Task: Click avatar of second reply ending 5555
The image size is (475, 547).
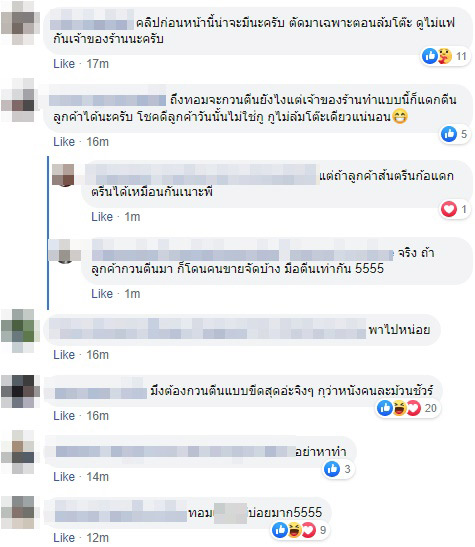Action: click(65, 252)
